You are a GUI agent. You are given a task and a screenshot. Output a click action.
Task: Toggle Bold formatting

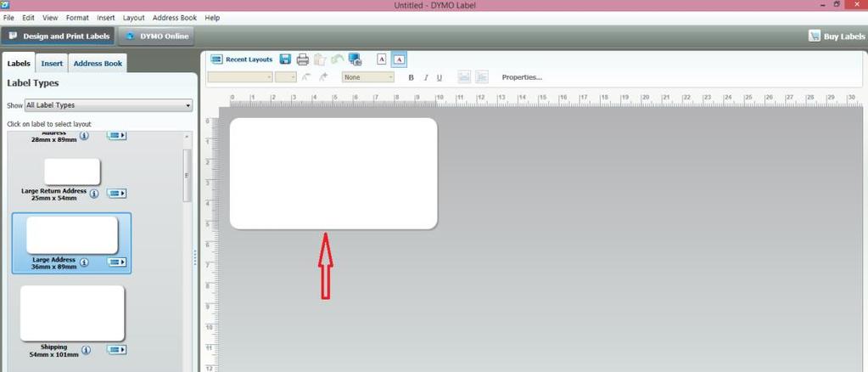[x=411, y=77]
